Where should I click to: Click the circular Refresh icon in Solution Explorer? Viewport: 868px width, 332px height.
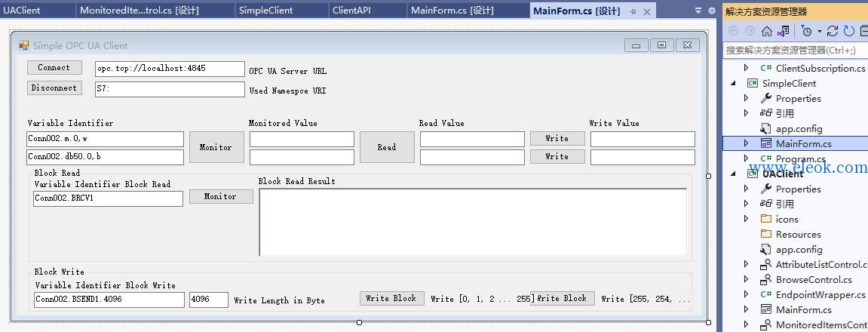click(x=848, y=31)
